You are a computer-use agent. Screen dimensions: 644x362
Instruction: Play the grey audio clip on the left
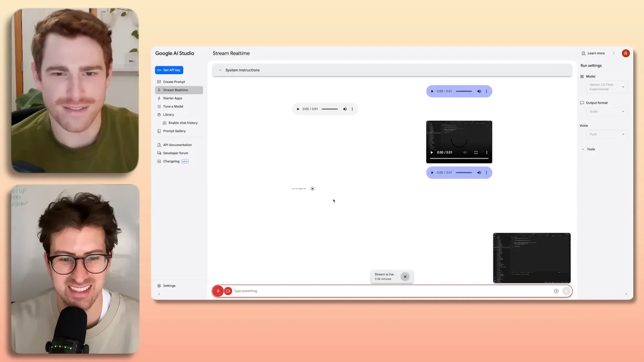298,109
